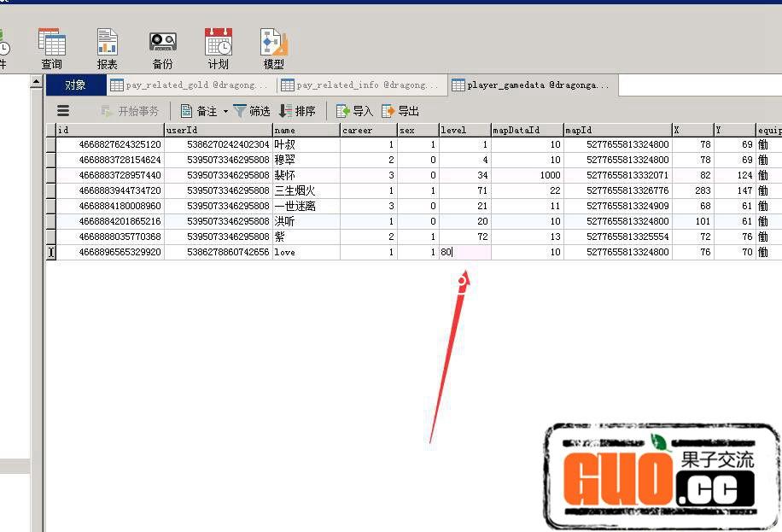
Task: Click 导入 (Import) in the toolbar
Action: [x=354, y=111]
